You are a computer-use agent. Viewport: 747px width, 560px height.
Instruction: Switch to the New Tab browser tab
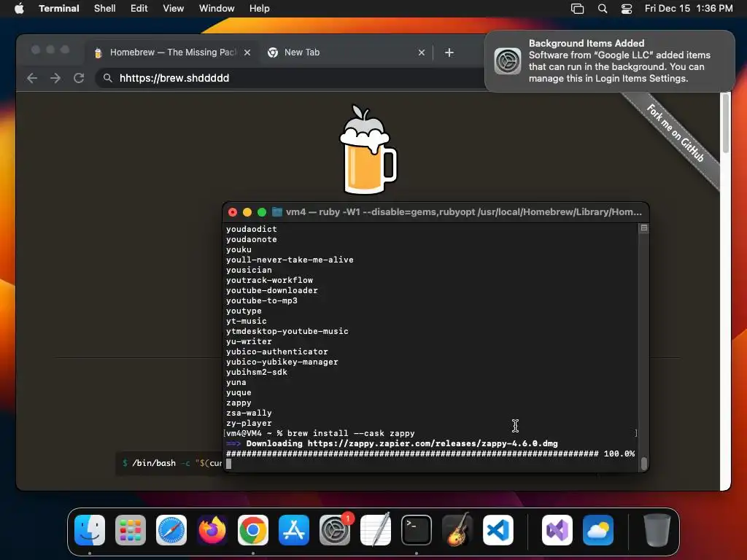[x=347, y=52]
